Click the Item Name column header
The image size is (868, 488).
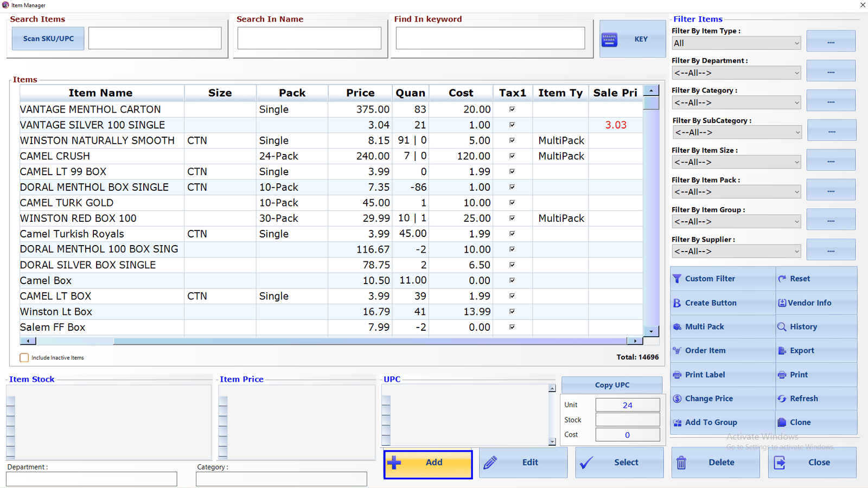(x=101, y=93)
